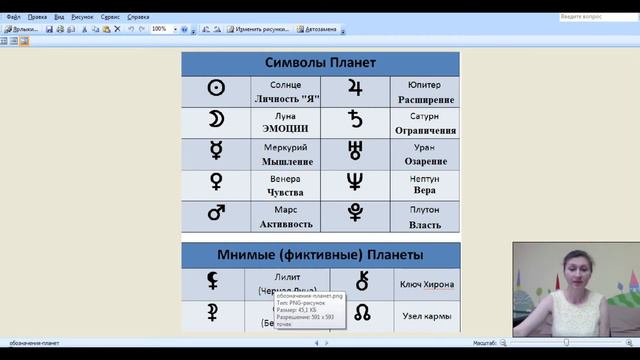Click the 'Власть' text under Плутон
This screenshot has width=640, height=360.
click(x=425, y=225)
